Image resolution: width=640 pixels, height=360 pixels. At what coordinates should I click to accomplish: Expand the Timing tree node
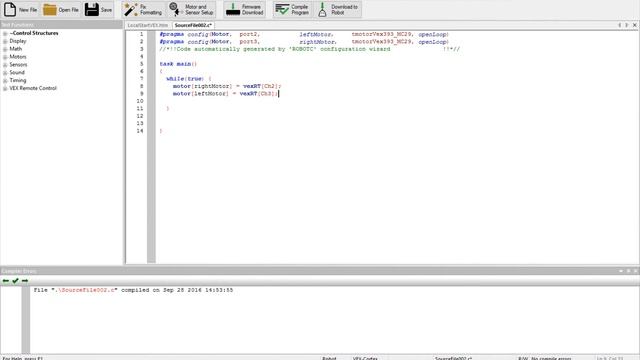coord(5,80)
